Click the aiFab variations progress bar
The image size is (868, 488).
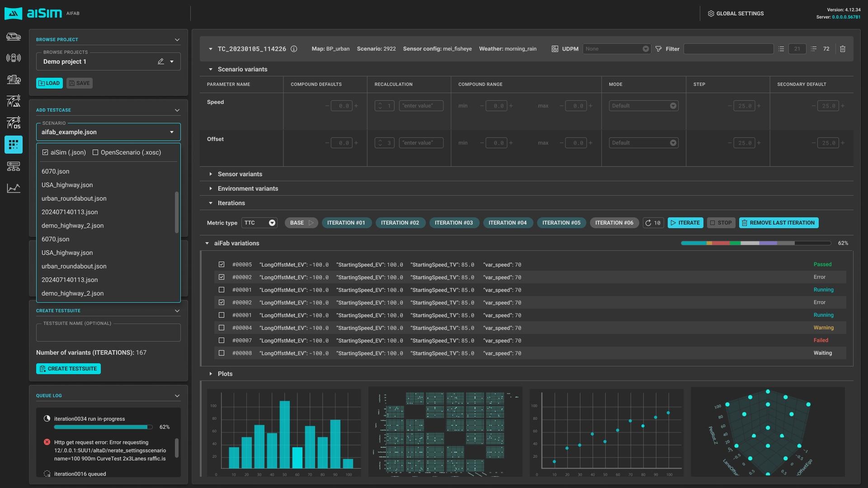(756, 243)
